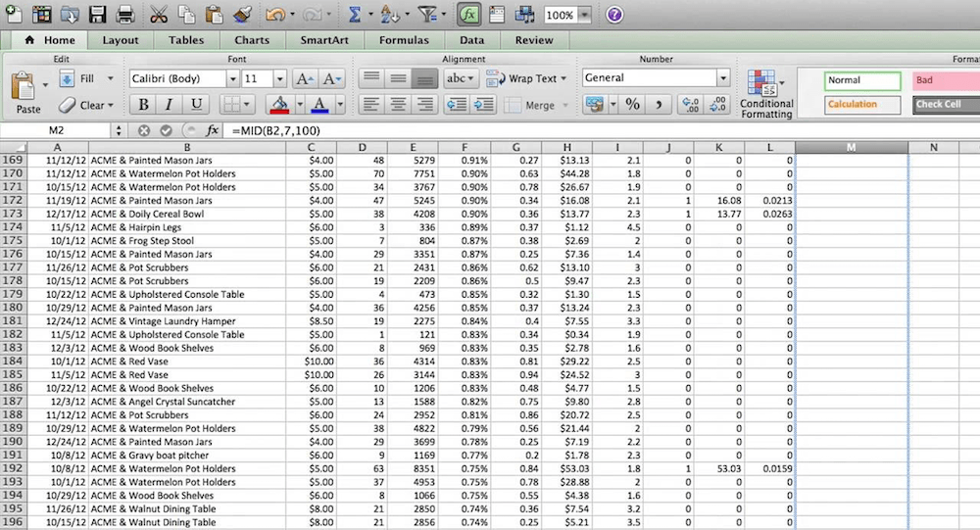Click the Increase indent icon
The width and height of the screenshot is (980, 530).
484,105
